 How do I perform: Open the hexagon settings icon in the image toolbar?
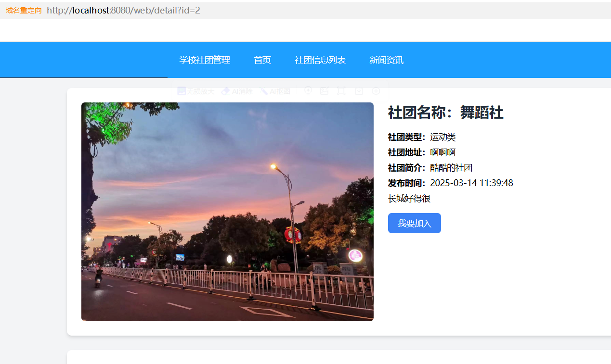tap(376, 91)
